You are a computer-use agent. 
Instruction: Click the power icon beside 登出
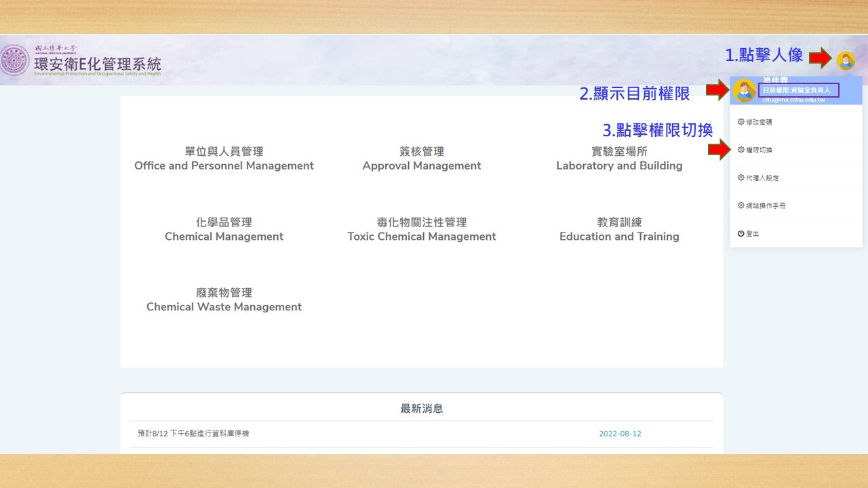[741, 233]
